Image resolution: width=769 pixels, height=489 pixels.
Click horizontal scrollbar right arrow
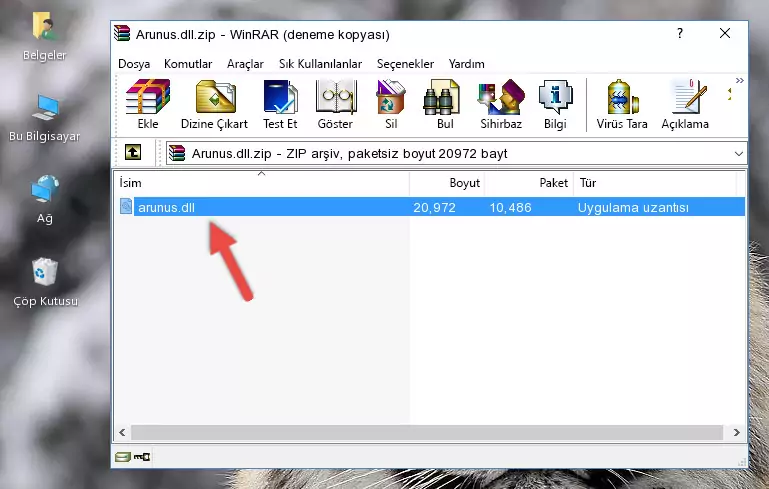tap(736, 432)
